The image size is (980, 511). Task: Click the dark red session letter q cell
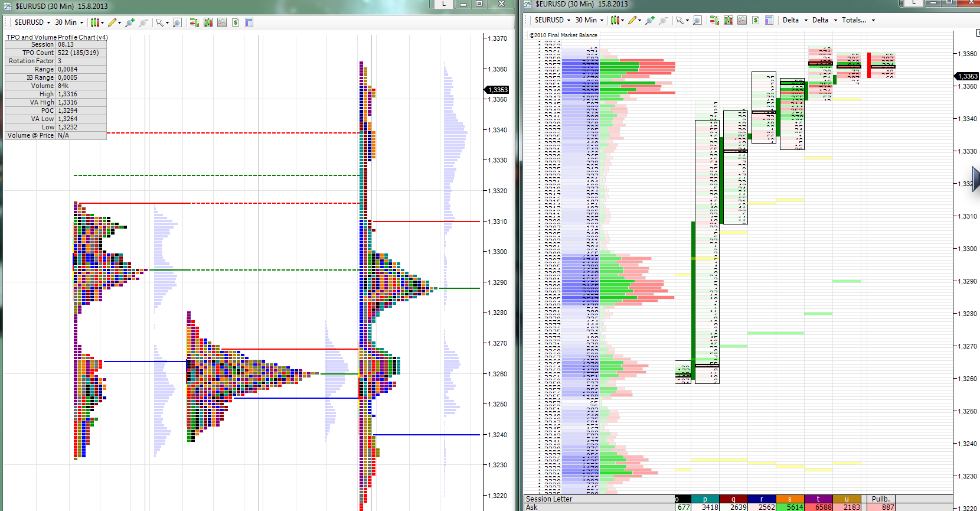pos(733,499)
